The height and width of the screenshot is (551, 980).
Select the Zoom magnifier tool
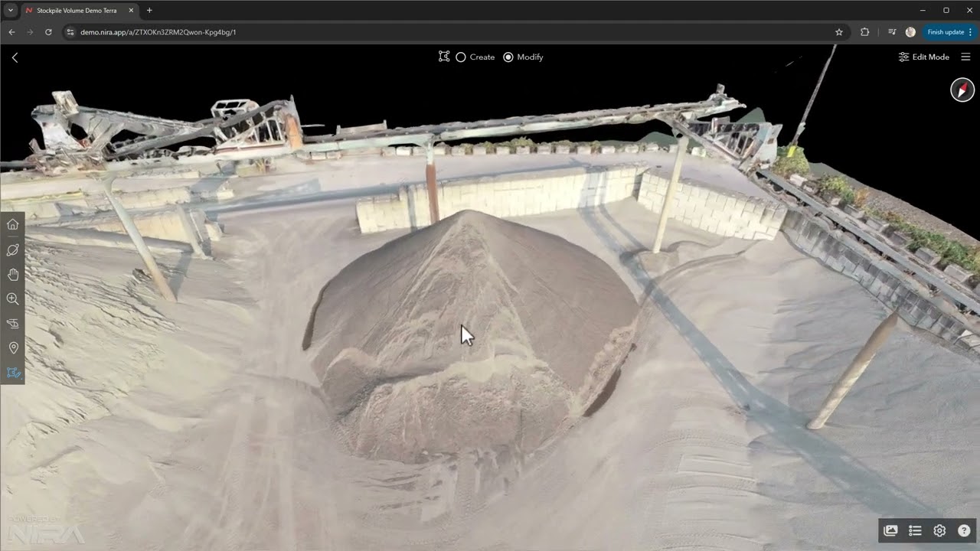tap(12, 298)
